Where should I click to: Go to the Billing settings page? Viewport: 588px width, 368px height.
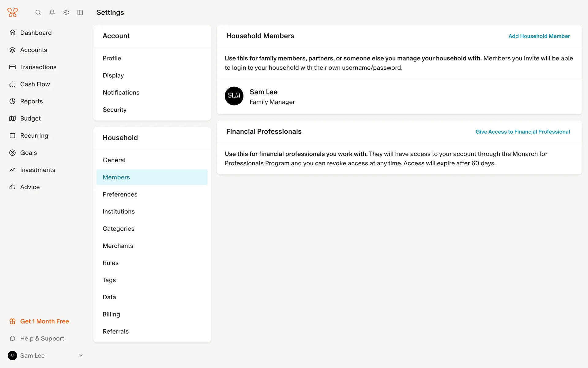click(111, 314)
